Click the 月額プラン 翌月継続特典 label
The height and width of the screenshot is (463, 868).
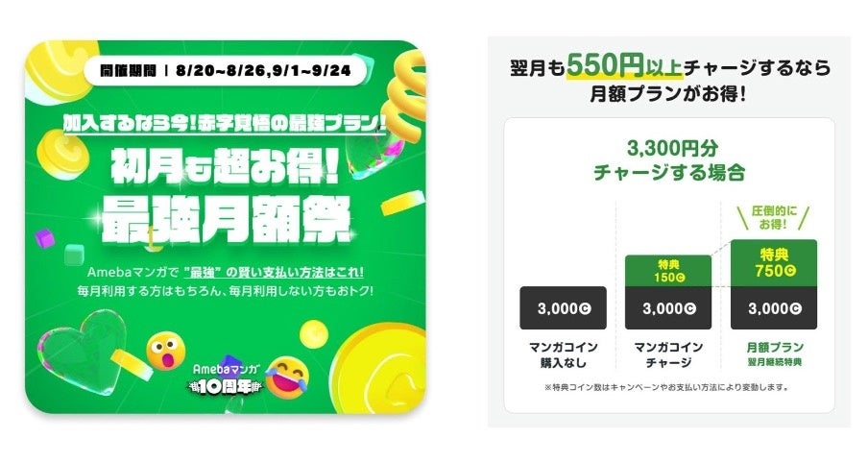tap(773, 353)
